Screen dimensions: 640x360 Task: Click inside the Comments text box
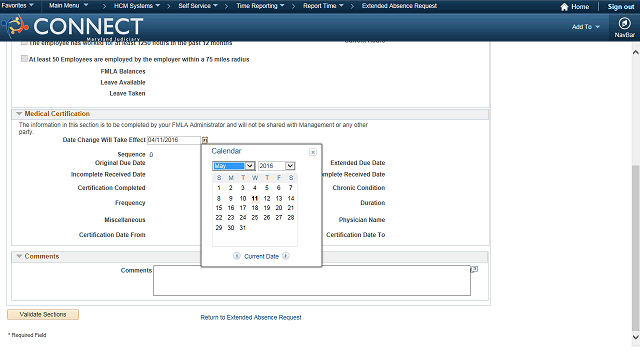click(x=312, y=281)
